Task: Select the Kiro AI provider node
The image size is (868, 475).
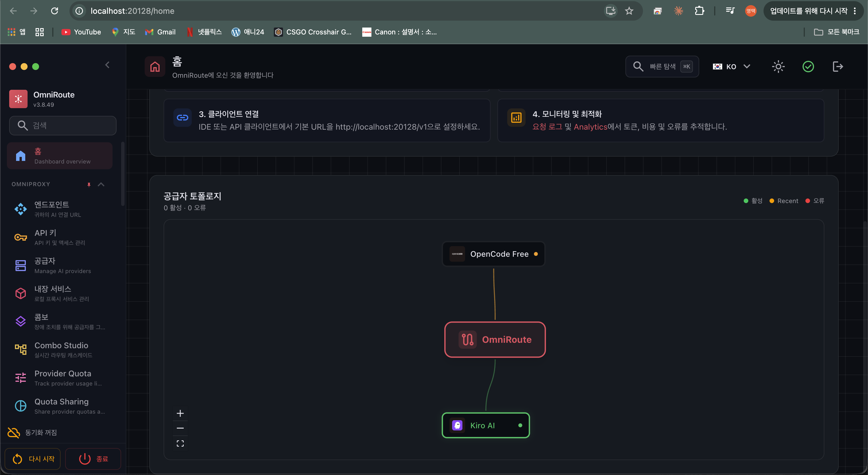Action: coord(486,425)
